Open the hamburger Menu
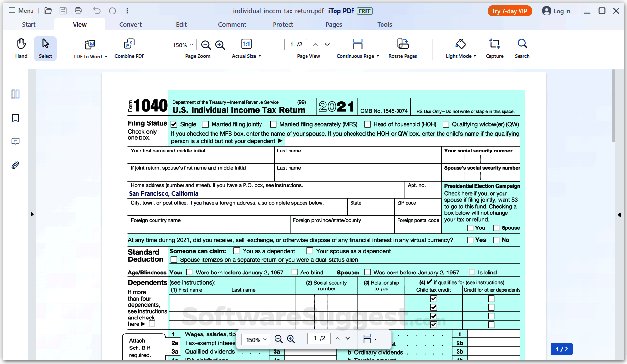This screenshot has width=627, height=364. 21,10
